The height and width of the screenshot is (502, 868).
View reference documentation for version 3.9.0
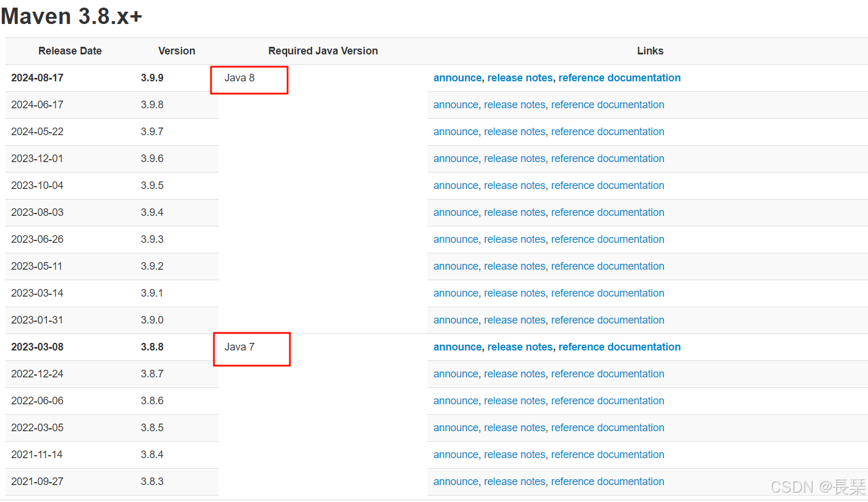(x=607, y=319)
